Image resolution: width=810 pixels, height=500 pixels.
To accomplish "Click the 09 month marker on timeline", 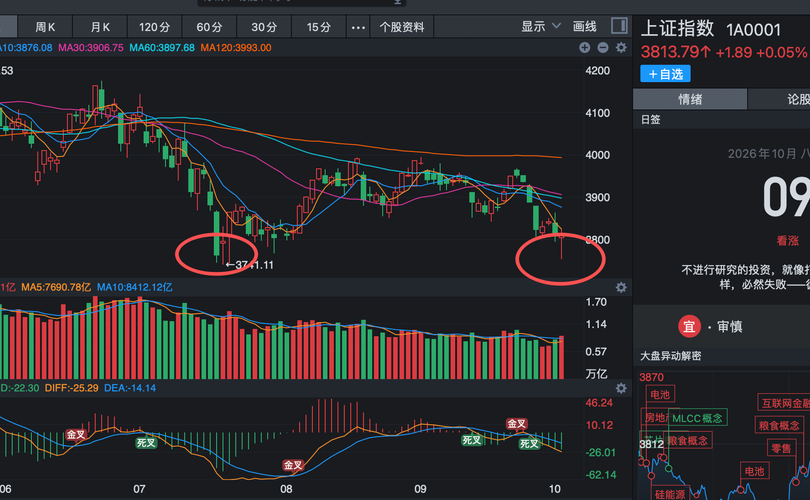I will pos(420,489).
